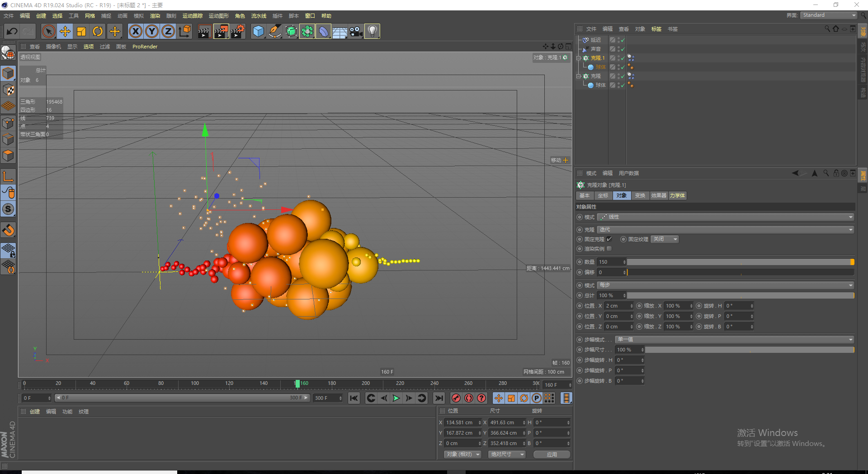This screenshot has height=474, width=868.
Task: Click the light bulb icon to add light
Action: point(372,31)
